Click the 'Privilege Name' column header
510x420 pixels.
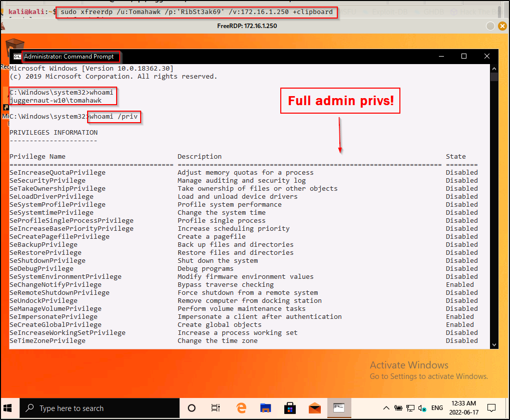[38, 157]
